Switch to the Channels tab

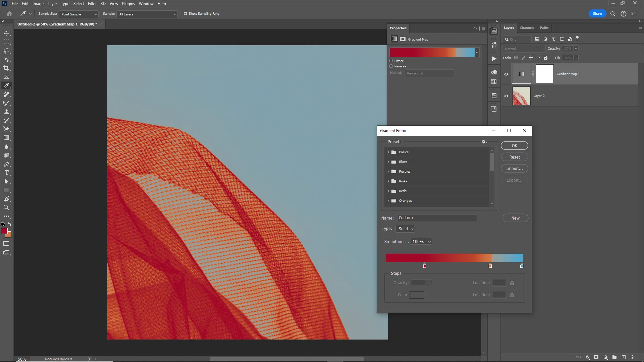[x=527, y=28]
